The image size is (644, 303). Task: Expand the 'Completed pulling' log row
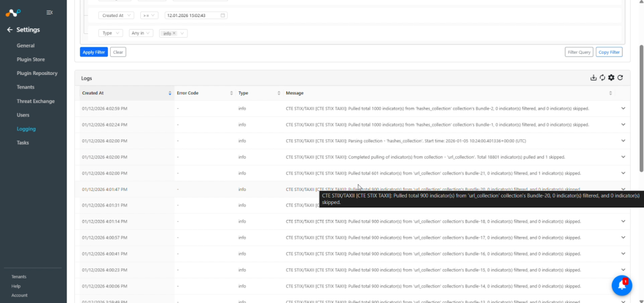click(x=623, y=157)
